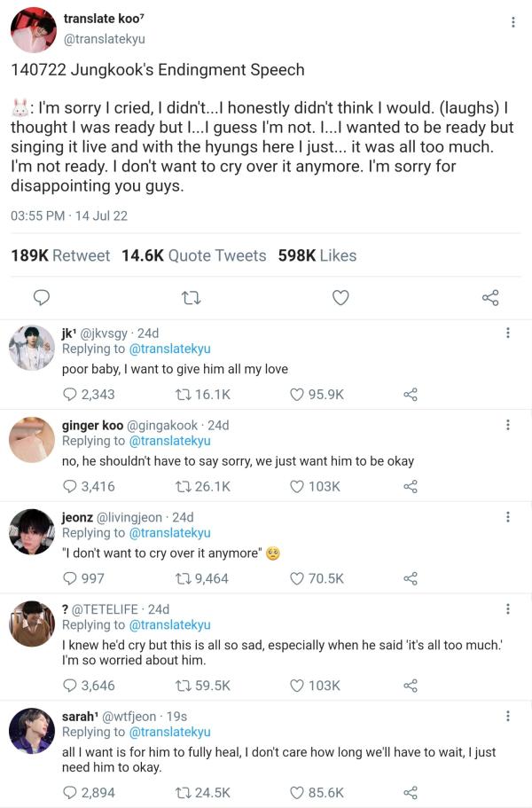This screenshot has width=532, height=808.
Task: Retweet ginger koo's reply
Action: pos(173,486)
